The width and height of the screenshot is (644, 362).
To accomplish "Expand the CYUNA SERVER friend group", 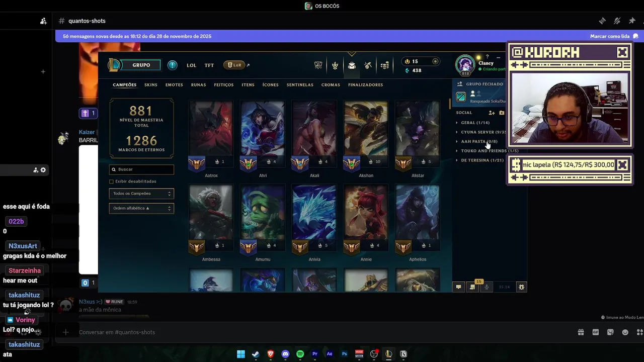I will pyautogui.click(x=481, y=132).
